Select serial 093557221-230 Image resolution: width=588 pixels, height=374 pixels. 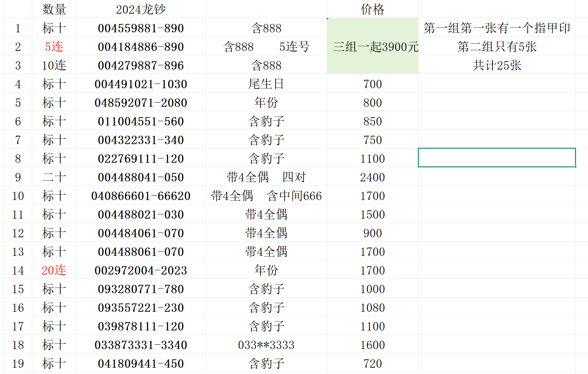tap(141, 307)
